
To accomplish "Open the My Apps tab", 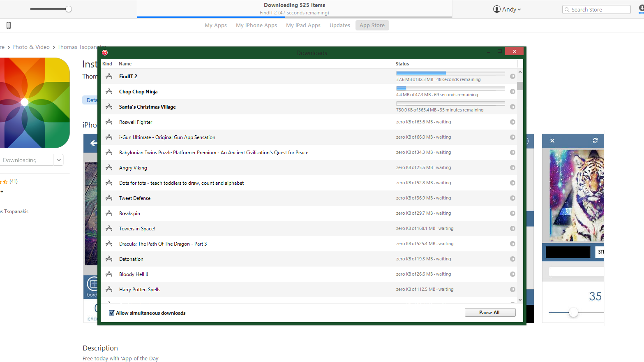I will pos(216,26).
